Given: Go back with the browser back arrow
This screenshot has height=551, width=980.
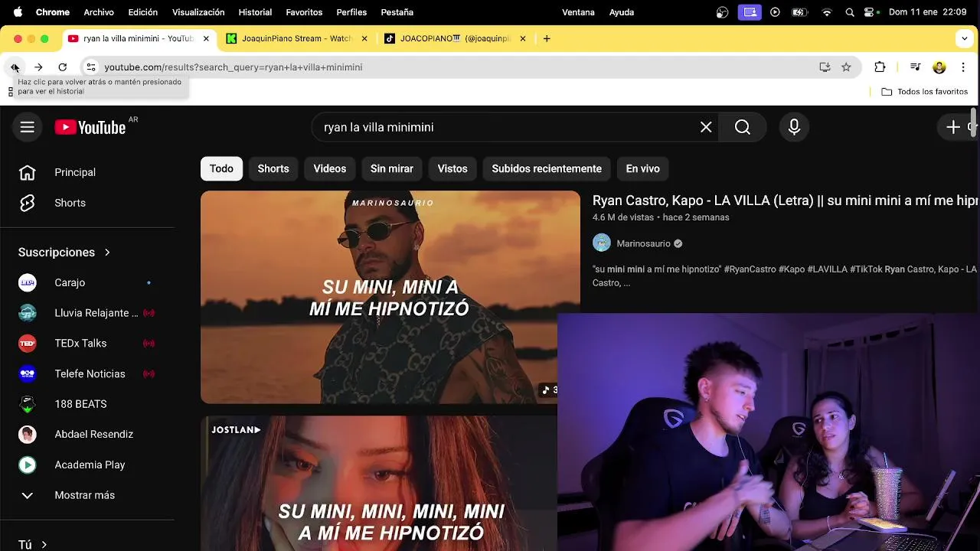Looking at the screenshot, I should [x=15, y=67].
